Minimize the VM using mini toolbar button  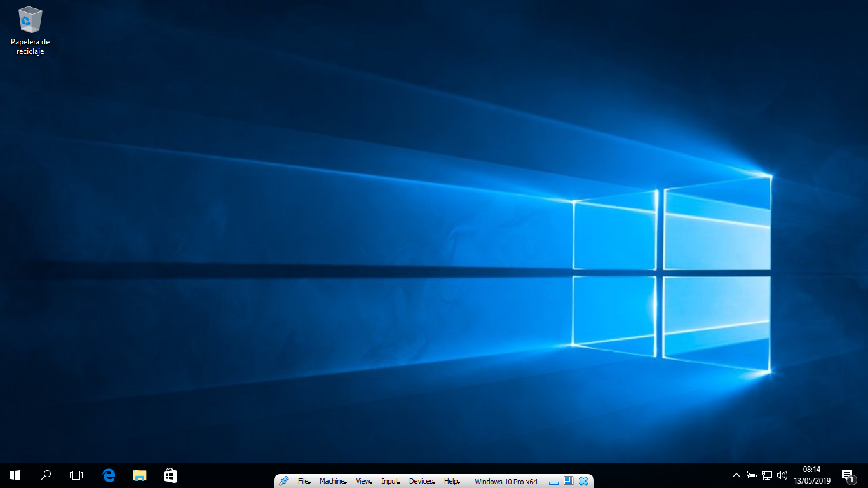click(x=553, y=482)
